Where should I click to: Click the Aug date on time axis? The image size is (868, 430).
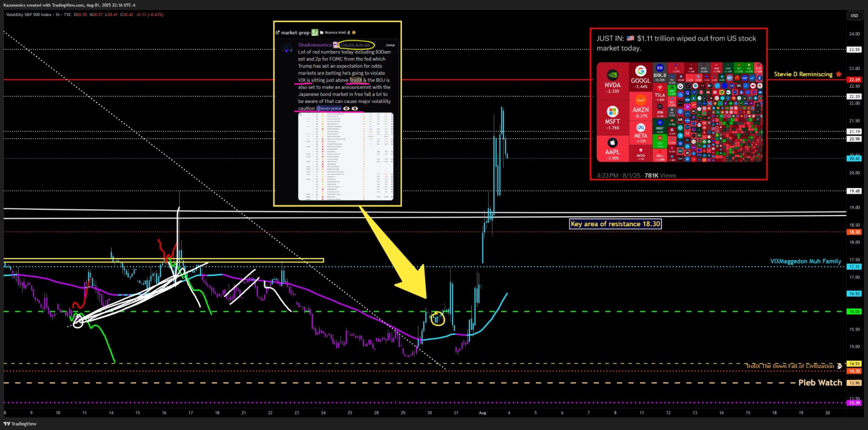click(x=482, y=413)
